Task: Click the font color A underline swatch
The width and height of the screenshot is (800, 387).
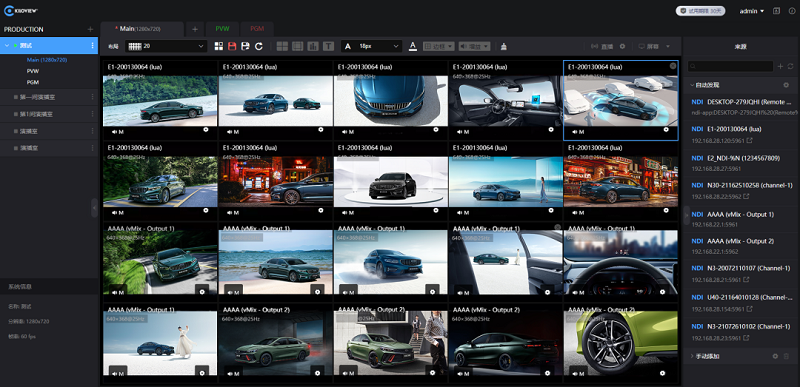Action: [x=413, y=46]
